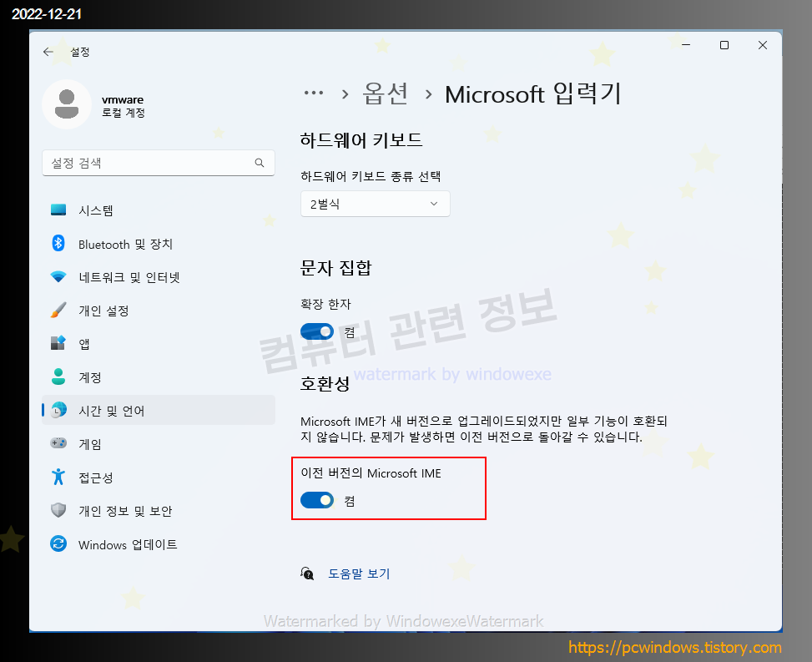
Task: Open the 2벌식 keyboard type dropdown
Action: click(x=375, y=204)
